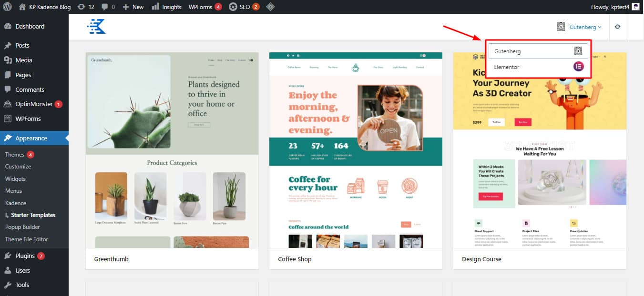644x296 pixels.
Task: Click the Kadence logo icon
Action: tap(96, 27)
